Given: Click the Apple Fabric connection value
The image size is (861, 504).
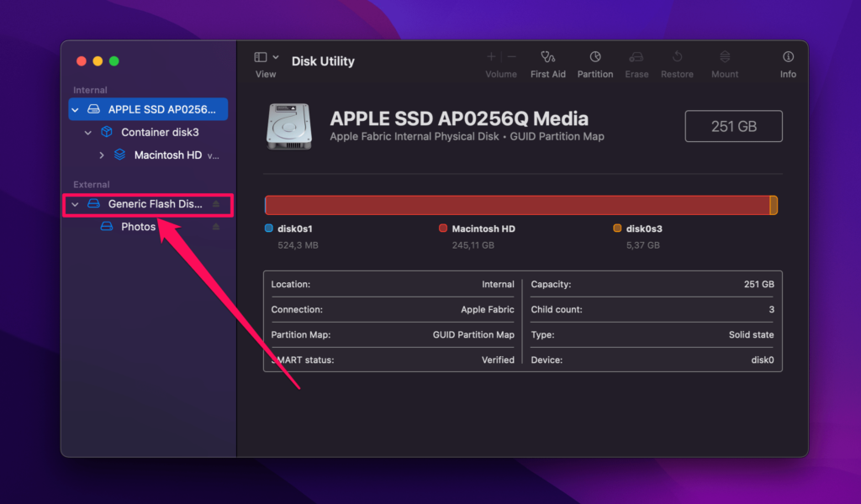Looking at the screenshot, I should tap(488, 309).
